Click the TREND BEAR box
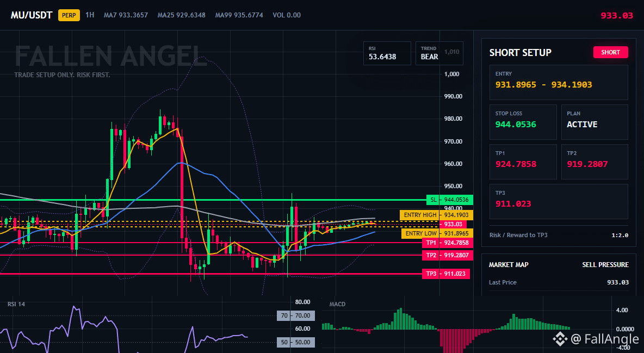This screenshot has height=353, width=644. [x=439, y=53]
